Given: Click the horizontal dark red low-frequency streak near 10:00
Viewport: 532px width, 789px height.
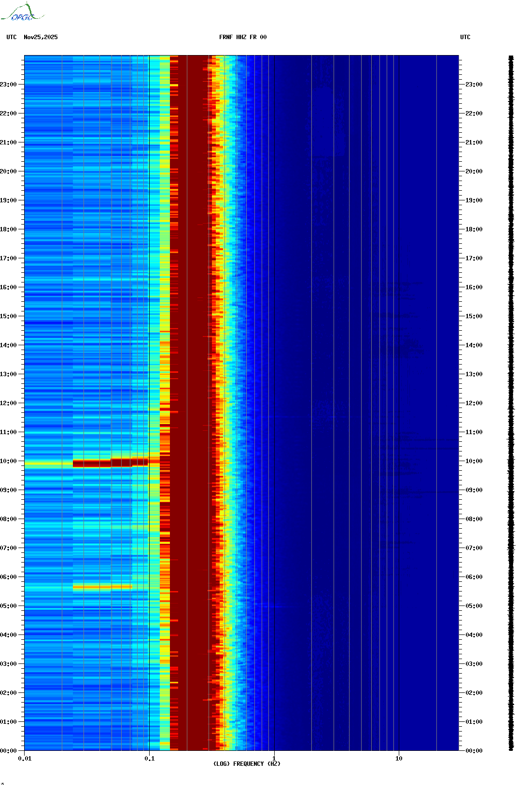Looking at the screenshot, I should (110, 463).
